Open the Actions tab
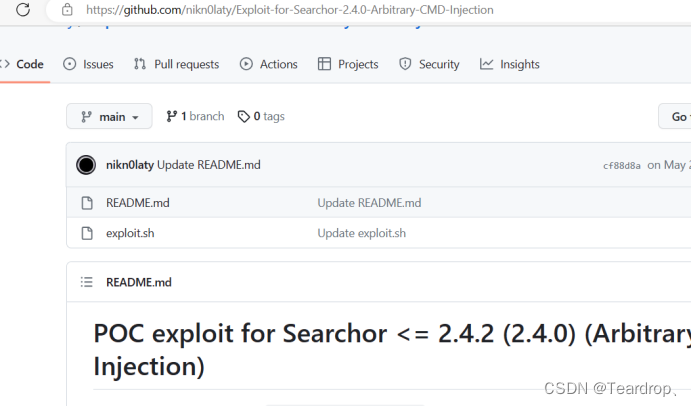Viewport: 692px width, 406px height. click(x=268, y=64)
